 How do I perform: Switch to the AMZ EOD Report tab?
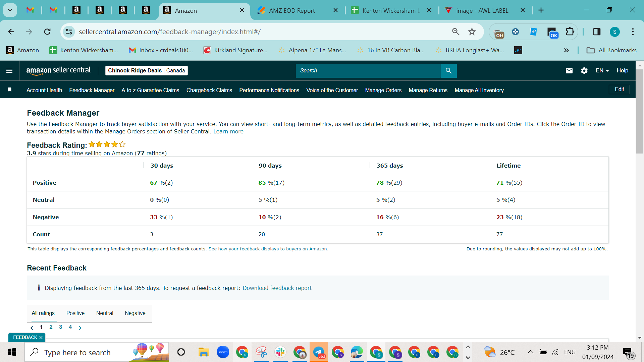(x=292, y=10)
